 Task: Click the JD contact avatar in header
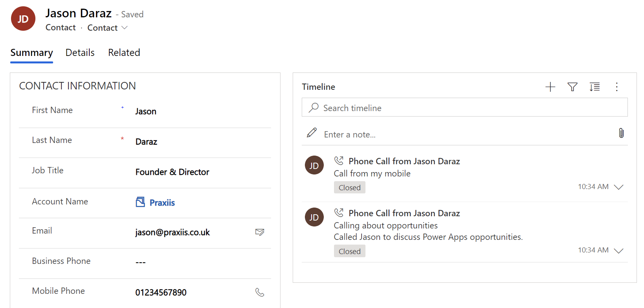[x=23, y=19]
